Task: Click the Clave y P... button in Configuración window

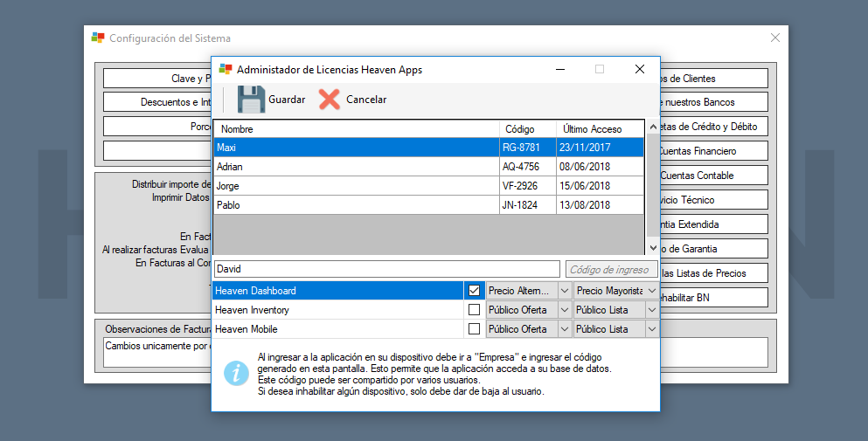Action: point(157,78)
